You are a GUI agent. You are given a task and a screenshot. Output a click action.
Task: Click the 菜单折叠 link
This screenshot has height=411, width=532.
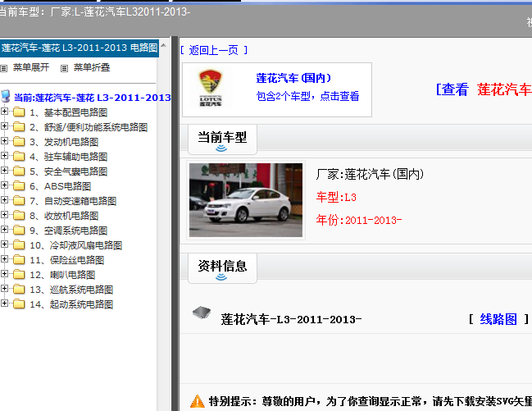[92, 67]
